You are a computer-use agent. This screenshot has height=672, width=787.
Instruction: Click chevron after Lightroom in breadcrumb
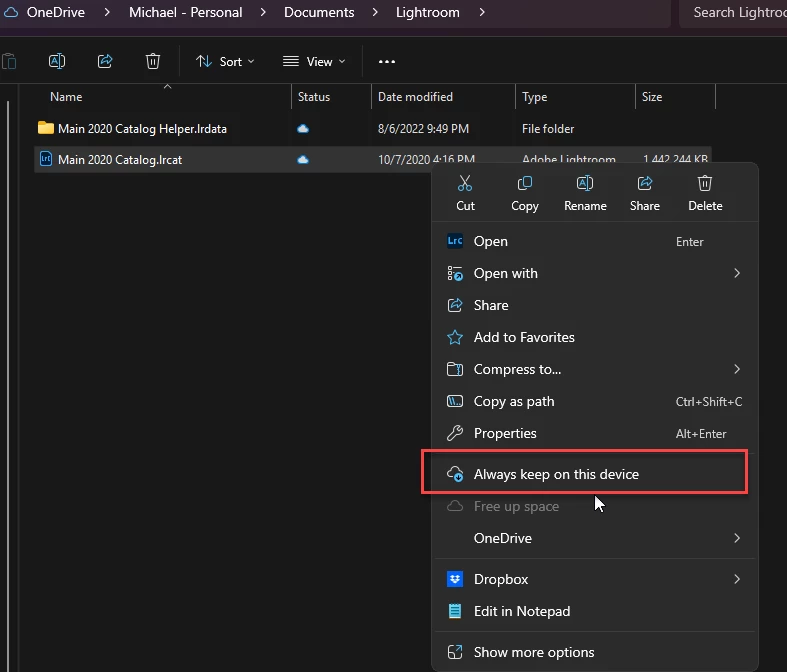pos(482,12)
